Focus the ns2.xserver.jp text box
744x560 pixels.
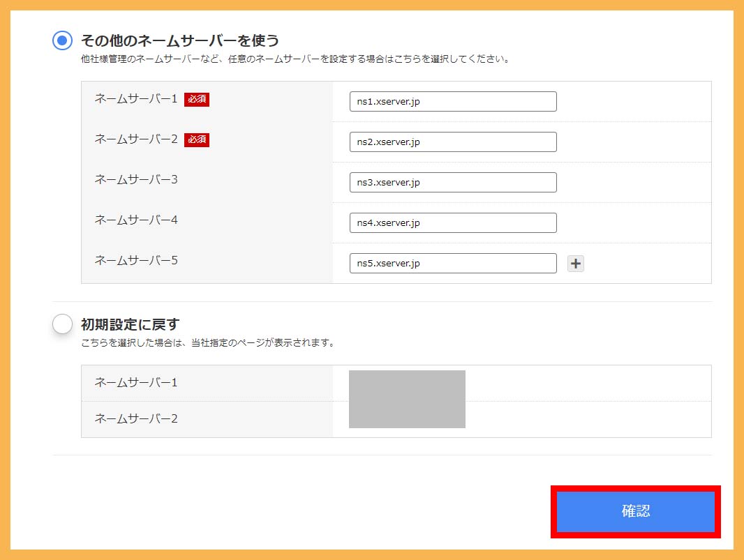[x=452, y=142]
